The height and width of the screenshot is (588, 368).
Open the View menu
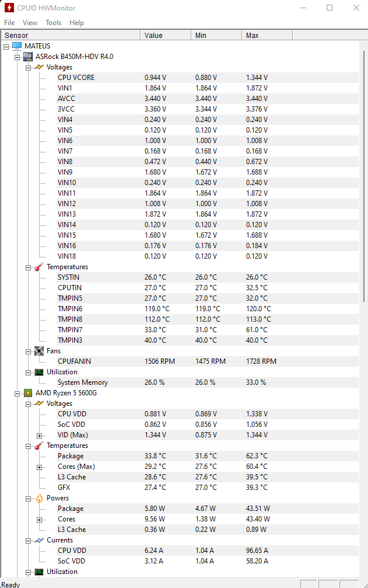tap(30, 23)
